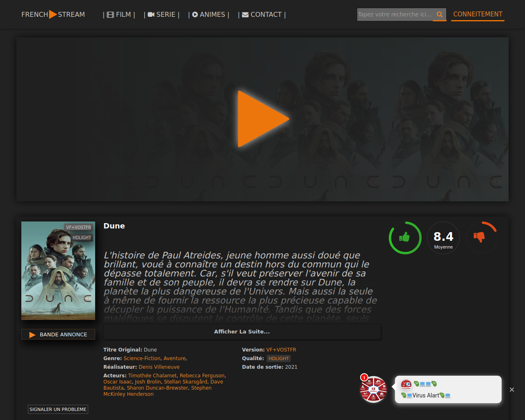525x420 pixels.
Task: Click the HDLIGHT quality tag
Action: tap(279, 358)
